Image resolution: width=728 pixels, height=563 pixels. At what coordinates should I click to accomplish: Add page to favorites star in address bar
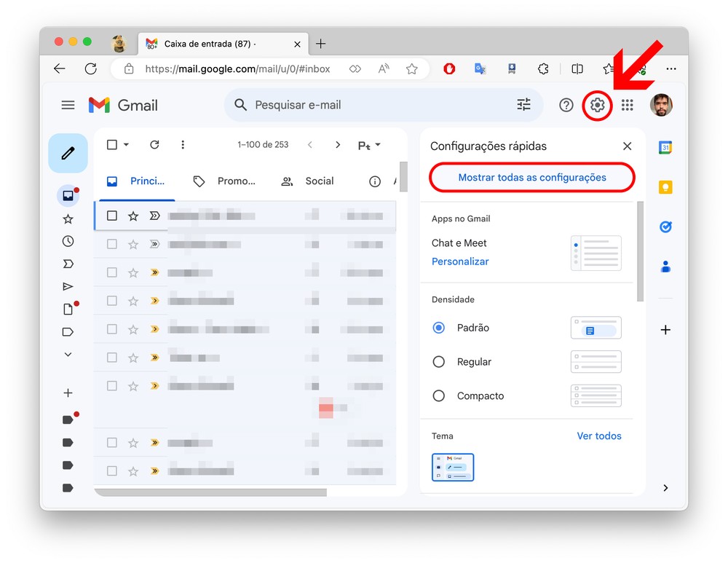click(411, 68)
